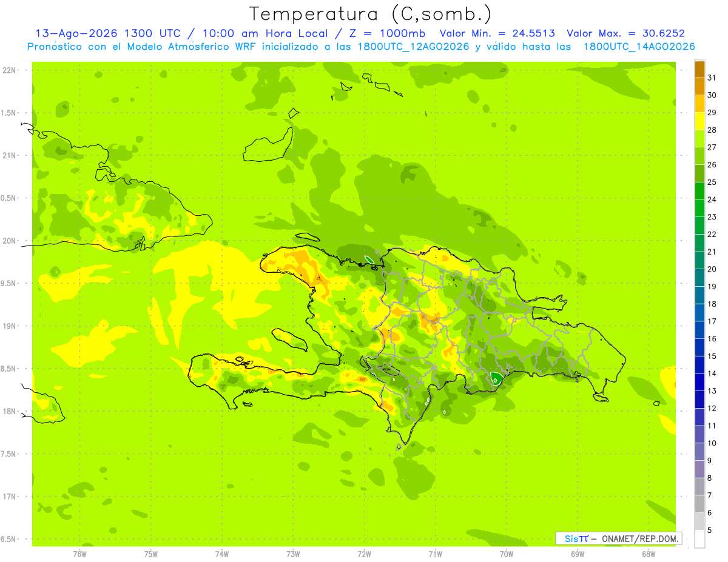Pick the green legend swatch between 24 and 25
Screen dimensions: 728x562
[x=699, y=191]
